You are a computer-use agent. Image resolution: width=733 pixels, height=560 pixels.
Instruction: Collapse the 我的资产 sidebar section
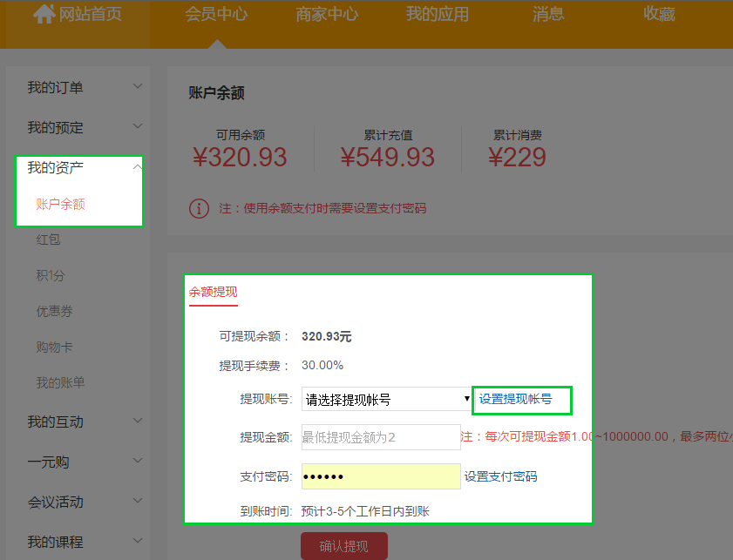click(x=78, y=167)
